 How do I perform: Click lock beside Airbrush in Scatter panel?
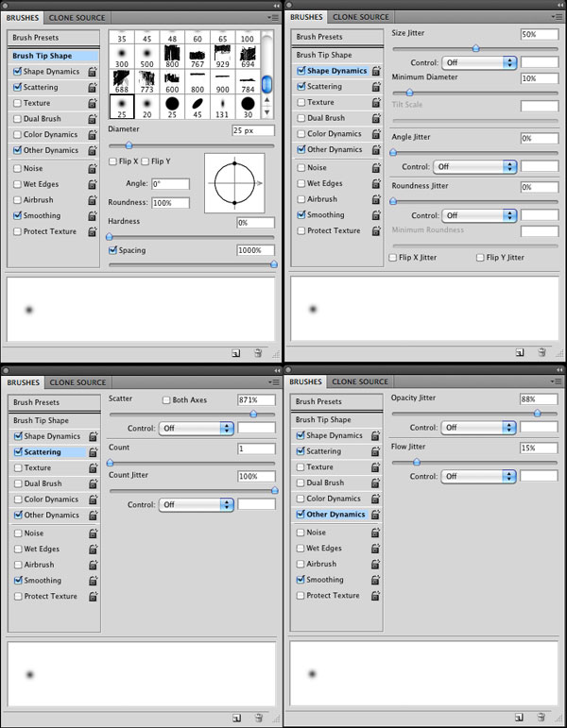[x=94, y=565]
